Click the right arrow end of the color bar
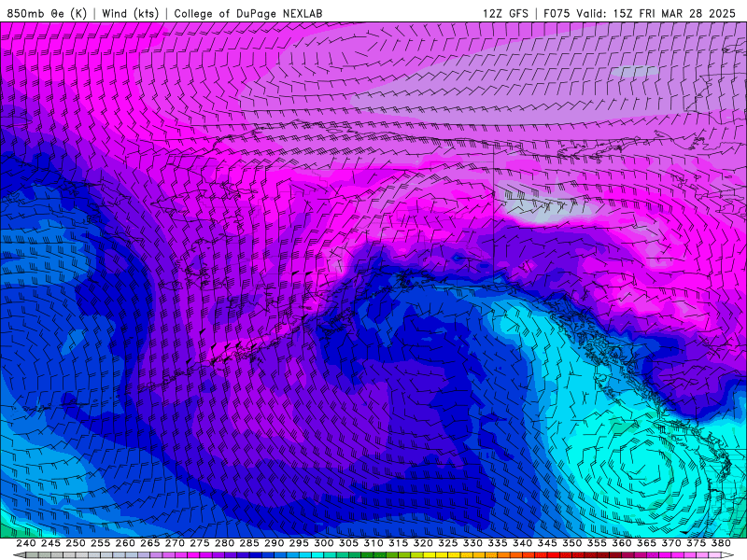The image size is (747, 560). click(x=727, y=555)
